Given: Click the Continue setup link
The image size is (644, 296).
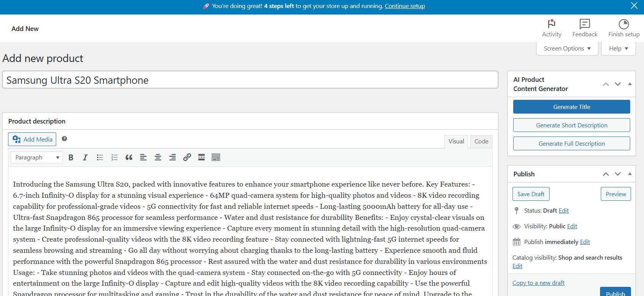Looking at the screenshot, I should click(405, 6).
